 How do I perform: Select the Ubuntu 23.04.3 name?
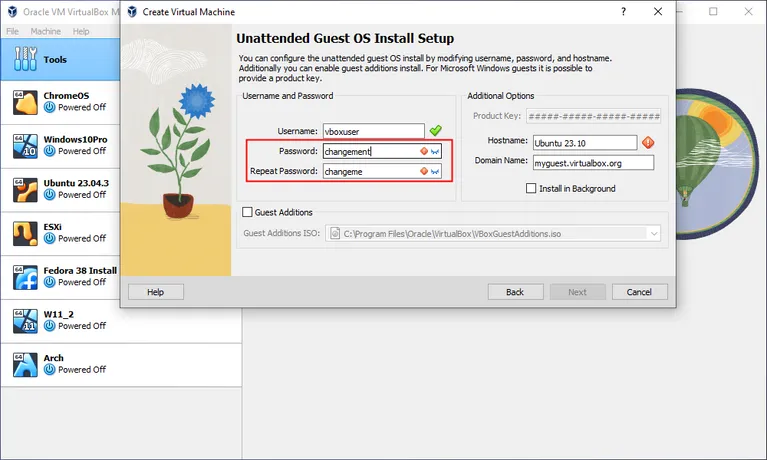(76, 183)
